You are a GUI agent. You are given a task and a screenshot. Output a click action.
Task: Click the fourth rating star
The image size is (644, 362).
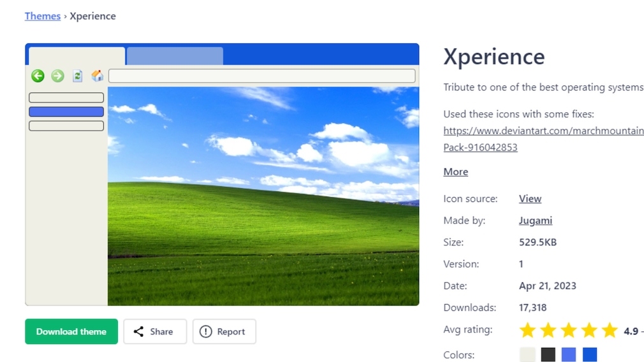(x=589, y=330)
